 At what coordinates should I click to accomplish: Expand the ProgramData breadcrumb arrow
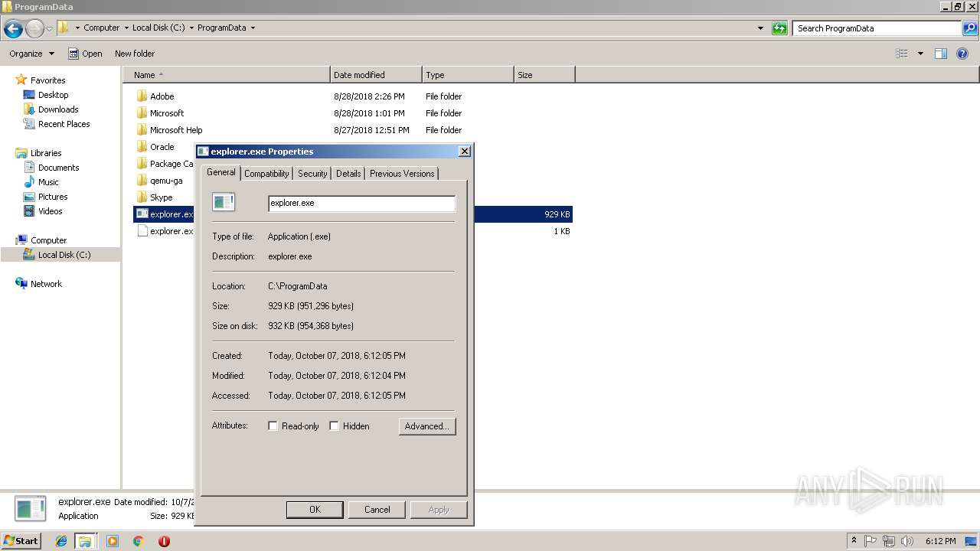(x=253, y=28)
